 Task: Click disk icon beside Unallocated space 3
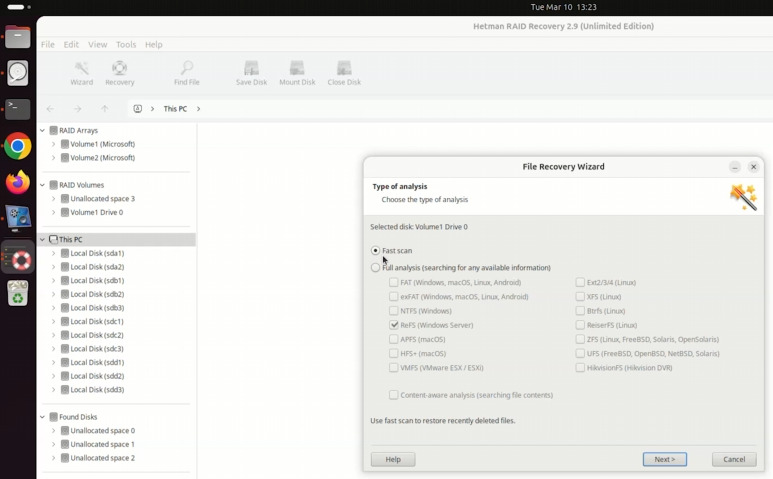click(x=65, y=199)
